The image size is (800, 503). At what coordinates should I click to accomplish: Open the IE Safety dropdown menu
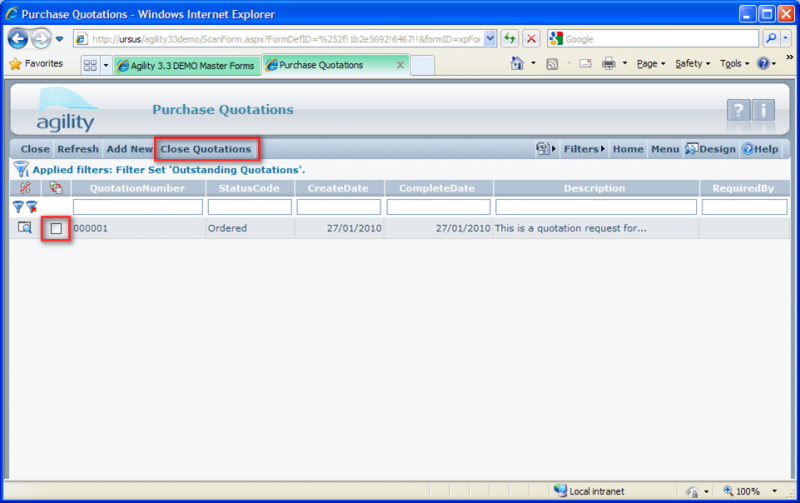pyautogui.click(x=692, y=64)
